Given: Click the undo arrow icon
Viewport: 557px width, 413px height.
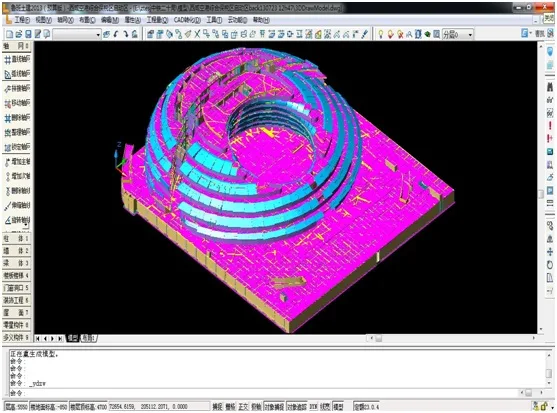Looking at the screenshot, I should click(x=116, y=34).
